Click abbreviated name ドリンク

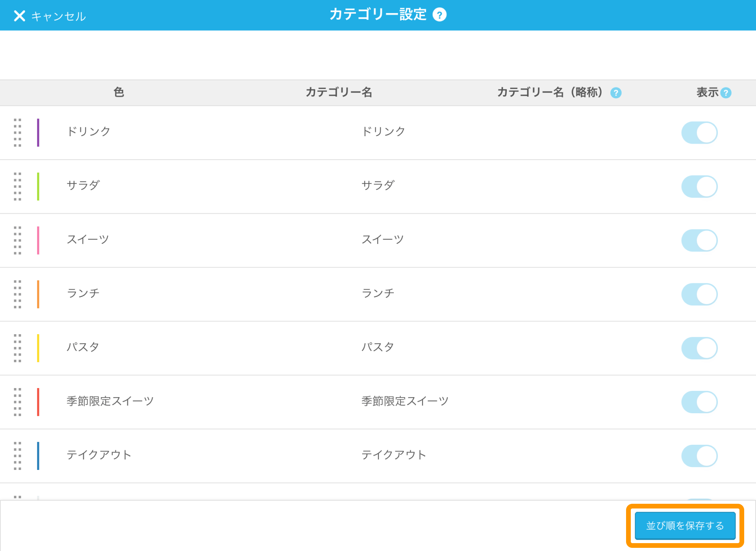point(384,131)
